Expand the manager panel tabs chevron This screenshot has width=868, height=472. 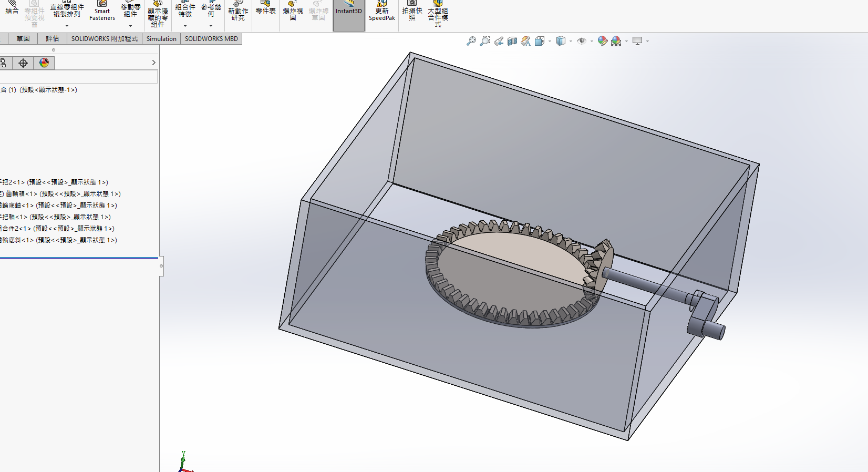point(153,63)
